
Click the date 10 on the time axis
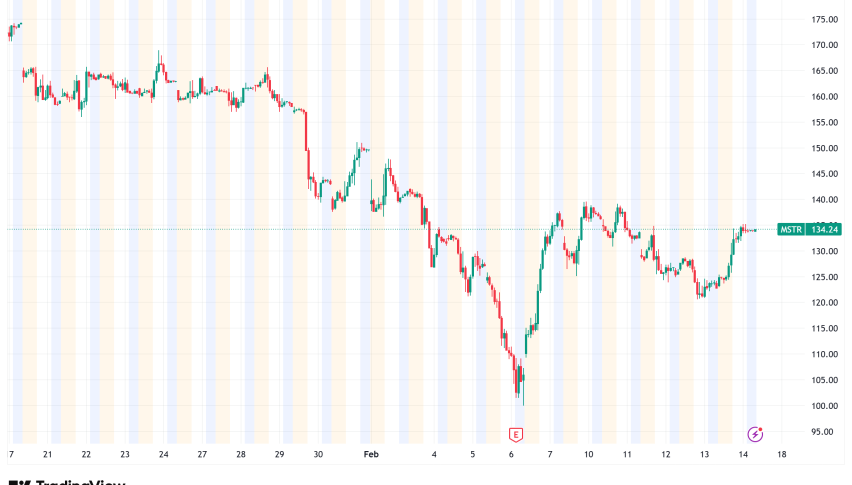[589, 453]
